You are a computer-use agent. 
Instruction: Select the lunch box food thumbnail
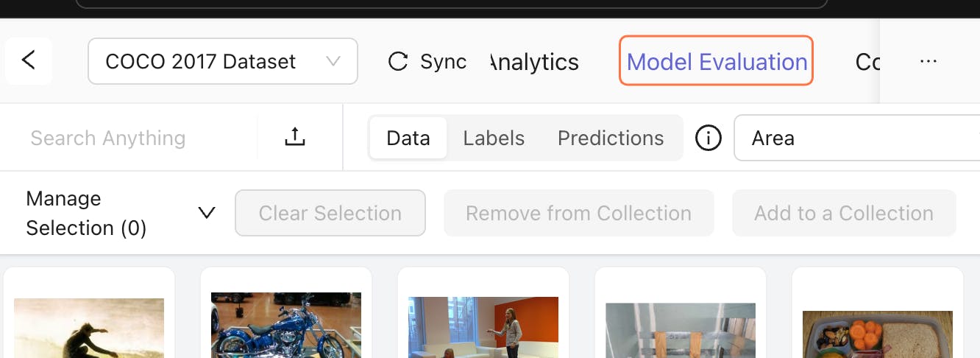878,334
